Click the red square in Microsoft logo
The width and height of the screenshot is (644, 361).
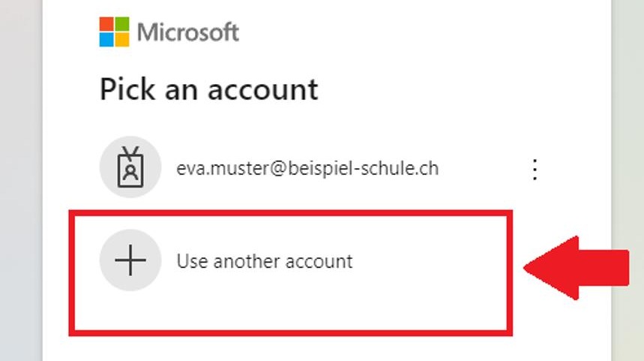(x=106, y=25)
